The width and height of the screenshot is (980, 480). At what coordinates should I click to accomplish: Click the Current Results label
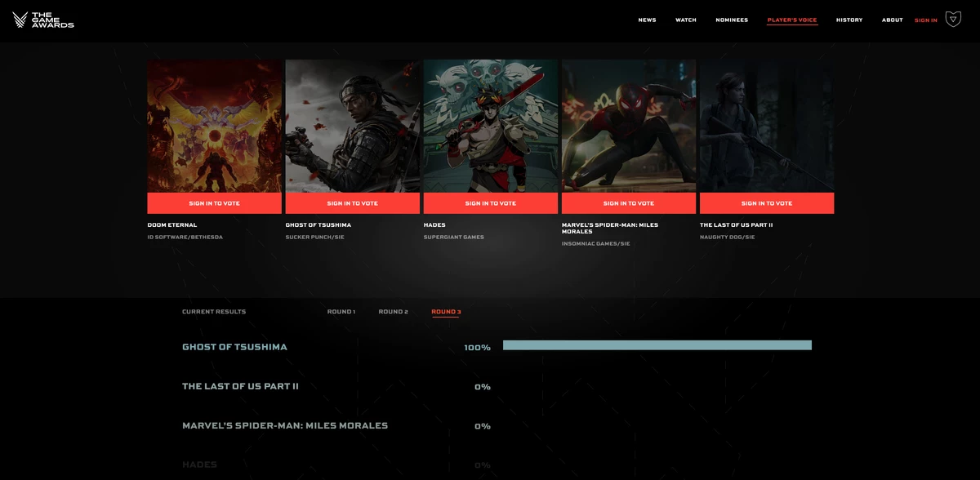click(x=214, y=312)
